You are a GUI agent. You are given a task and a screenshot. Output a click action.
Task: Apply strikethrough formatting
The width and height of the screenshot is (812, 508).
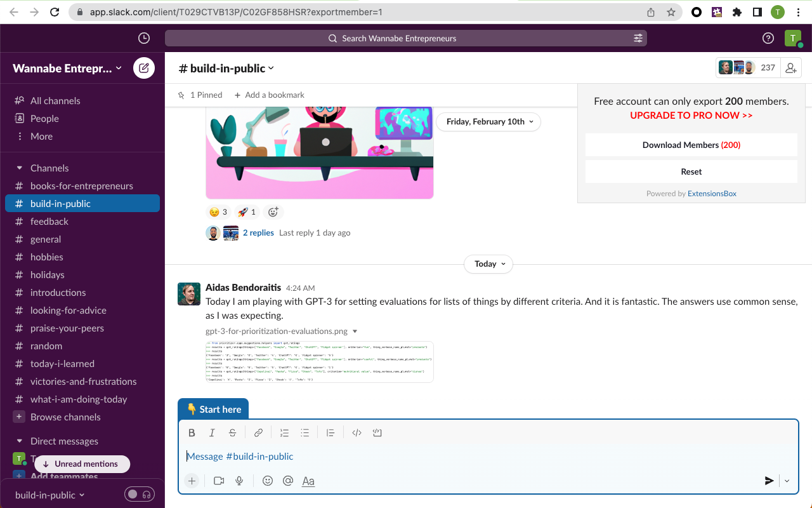point(232,432)
